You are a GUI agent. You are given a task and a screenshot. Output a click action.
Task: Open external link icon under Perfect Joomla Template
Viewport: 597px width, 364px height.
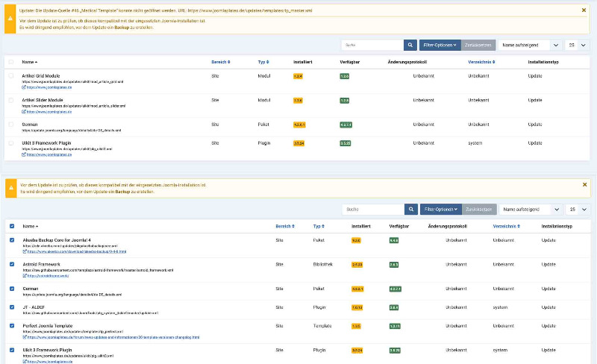tap(25, 337)
